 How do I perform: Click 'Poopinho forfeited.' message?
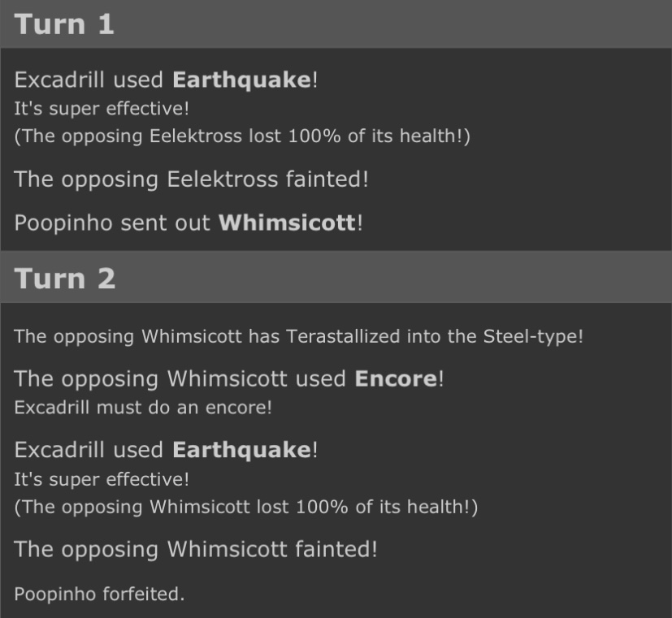point(99,594)
